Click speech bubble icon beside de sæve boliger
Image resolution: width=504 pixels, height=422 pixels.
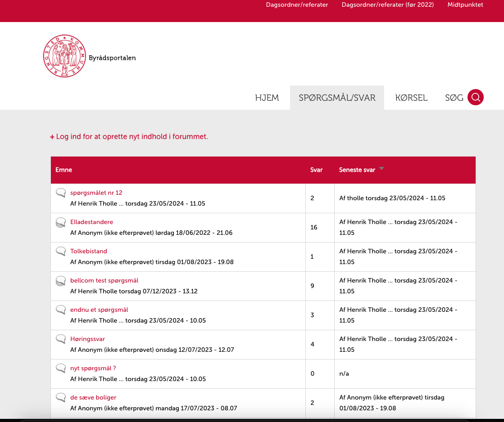point(61,398)
